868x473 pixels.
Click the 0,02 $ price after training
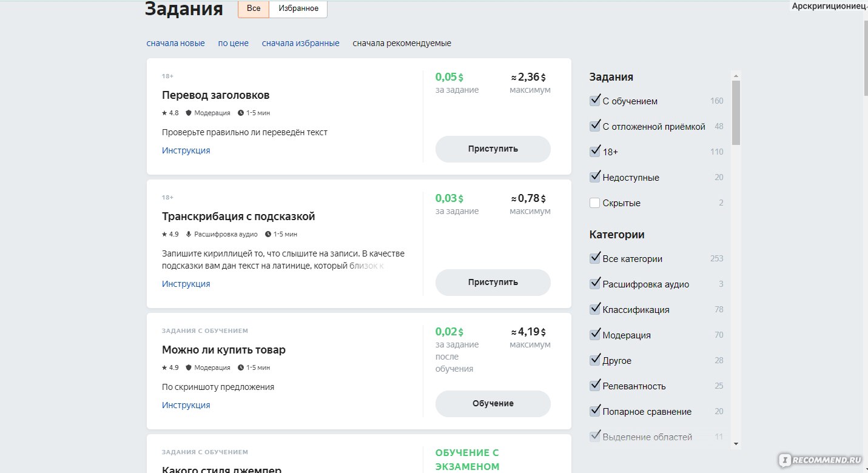click(x=449, y=332)
